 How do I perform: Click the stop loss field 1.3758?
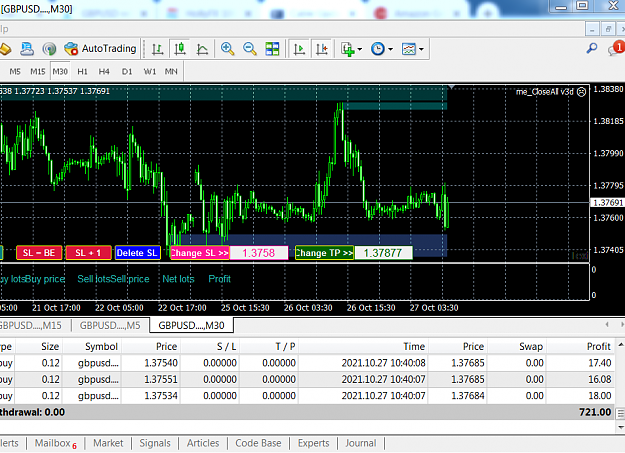[259, 253]
